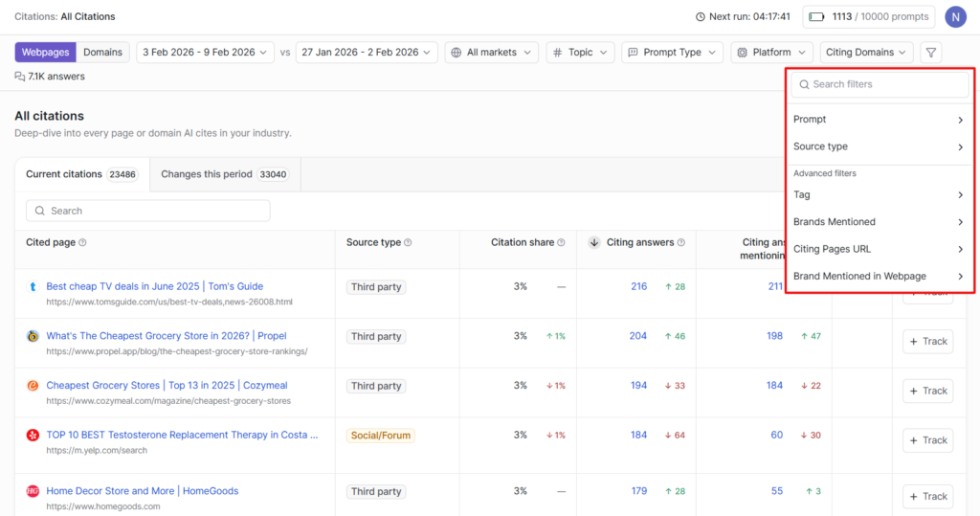Click citing answers value 194

[638, 385]
